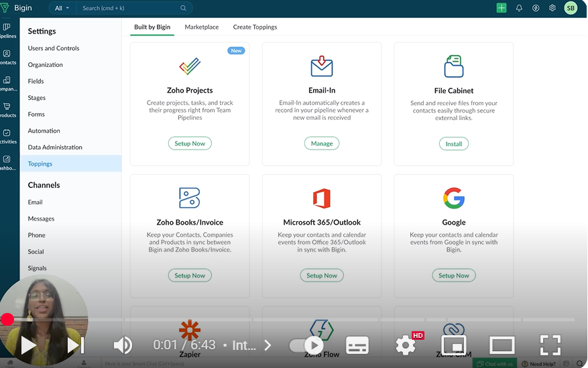Click the File Cabinet folder icon
This screenshot has height=368, width=588.
[454, 66]
